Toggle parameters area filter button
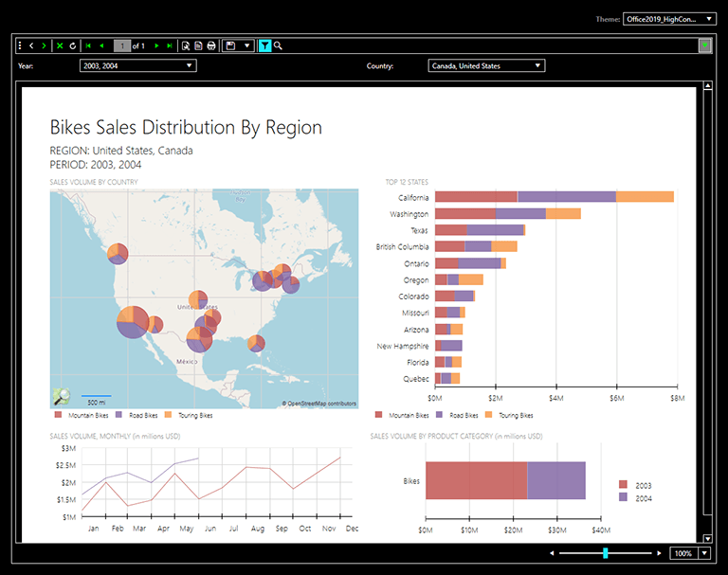 point(264,45)
